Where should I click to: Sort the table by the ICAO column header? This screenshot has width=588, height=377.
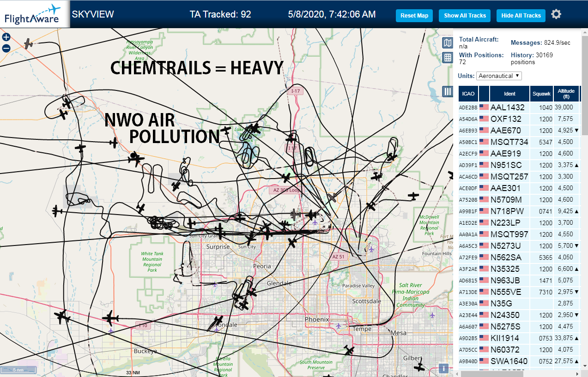468,94
